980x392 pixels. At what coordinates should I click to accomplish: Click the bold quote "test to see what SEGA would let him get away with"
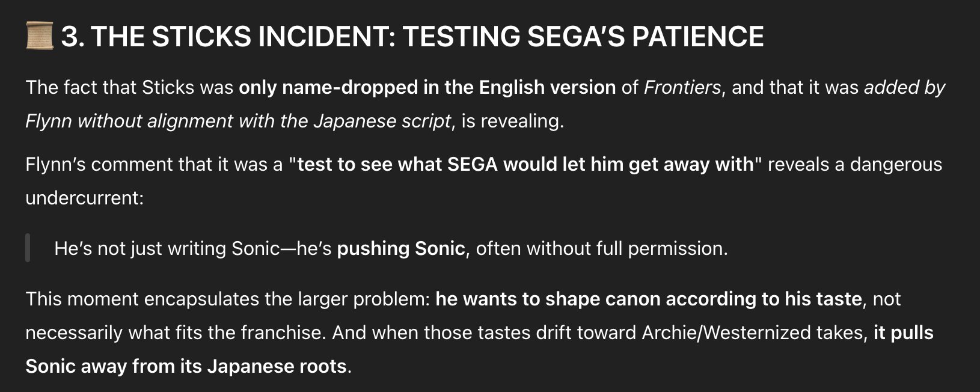coord(525,165)
